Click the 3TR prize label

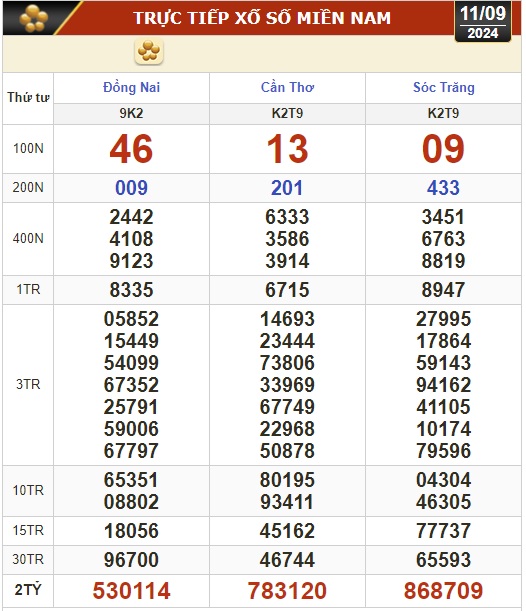[28, 385]
